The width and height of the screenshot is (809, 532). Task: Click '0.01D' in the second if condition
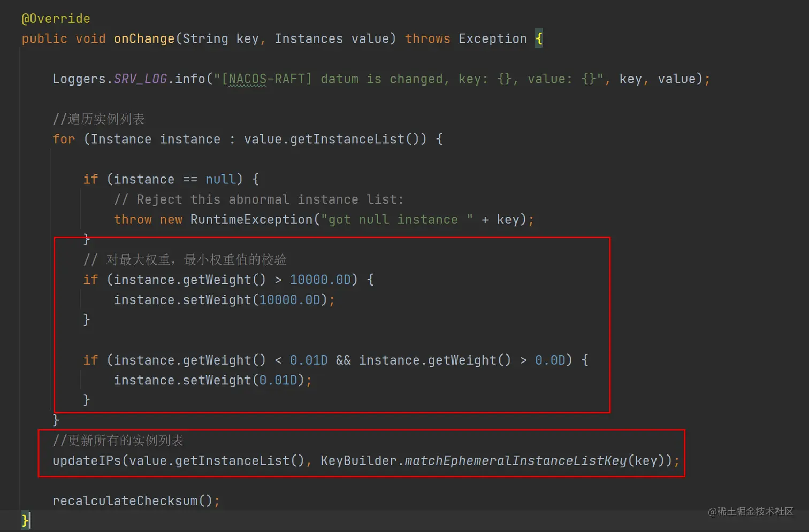point(309,360)
